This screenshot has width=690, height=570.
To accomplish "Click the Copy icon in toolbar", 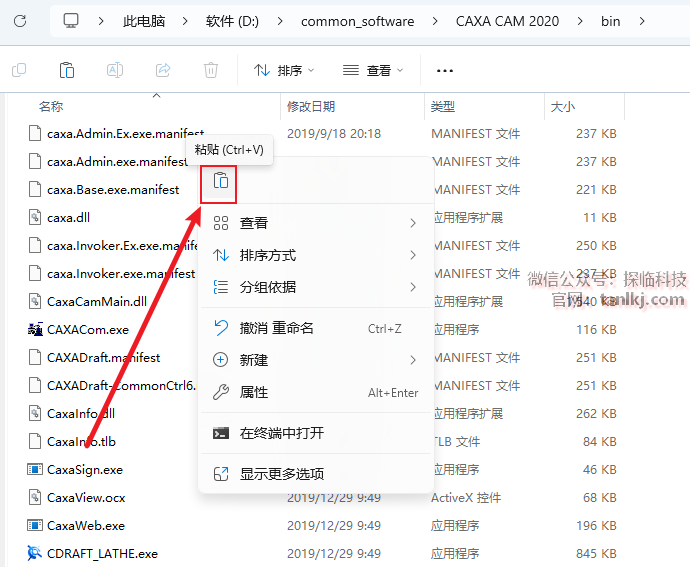I will pos(19,70).
